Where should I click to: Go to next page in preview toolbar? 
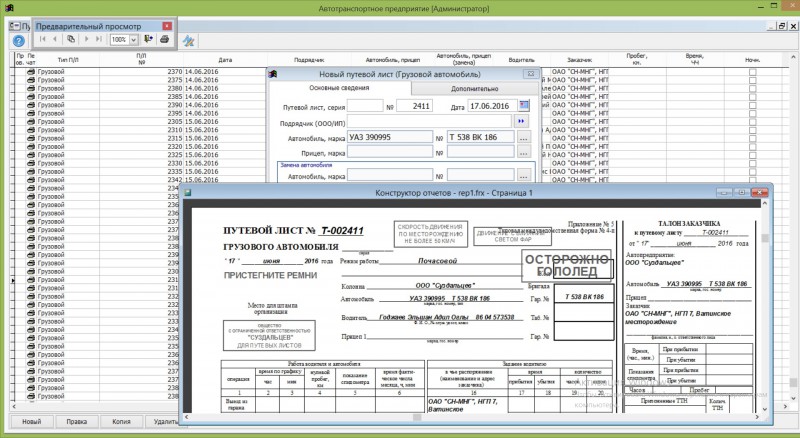pyautogui.click(x=86, y=39)
